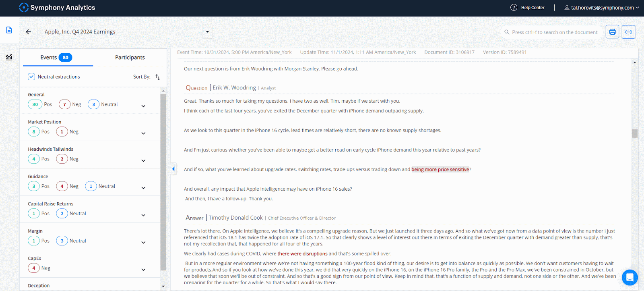Click highlighted "there were disruptions" text
The width and height of the screenshot is (644, 291).
(302, 254)
